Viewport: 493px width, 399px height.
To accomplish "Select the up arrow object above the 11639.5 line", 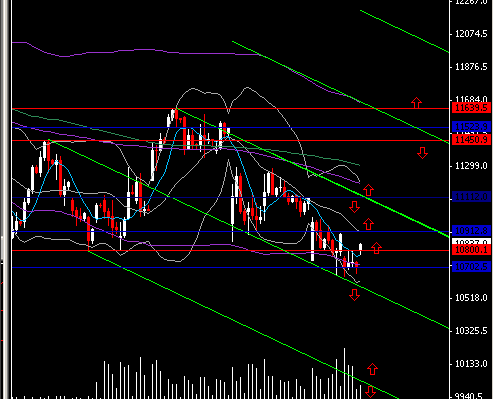I will tap(416, 103).
